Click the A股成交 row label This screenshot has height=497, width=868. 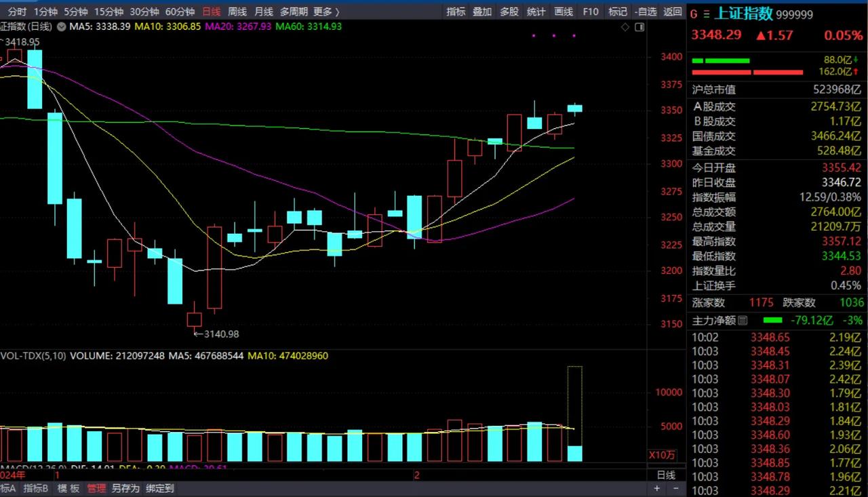(714, 106)
